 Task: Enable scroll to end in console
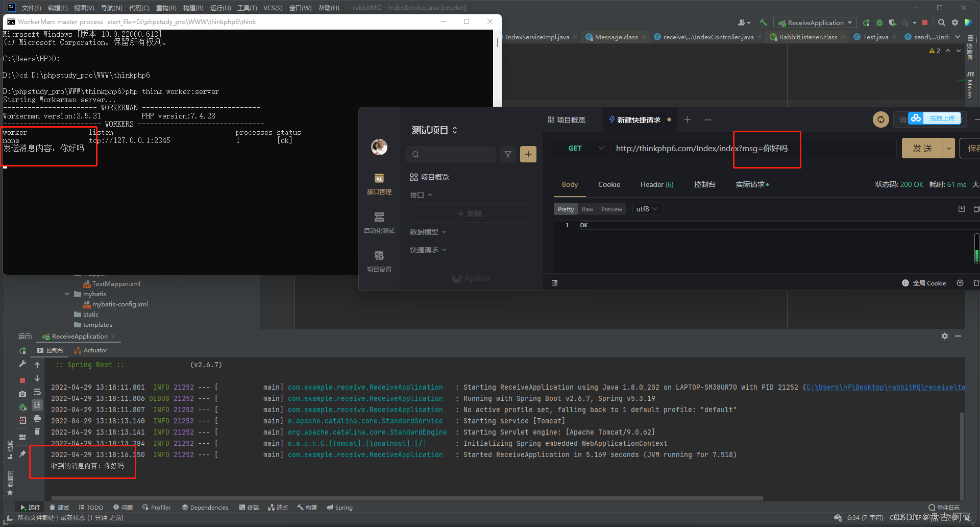[x=37, y=405]
